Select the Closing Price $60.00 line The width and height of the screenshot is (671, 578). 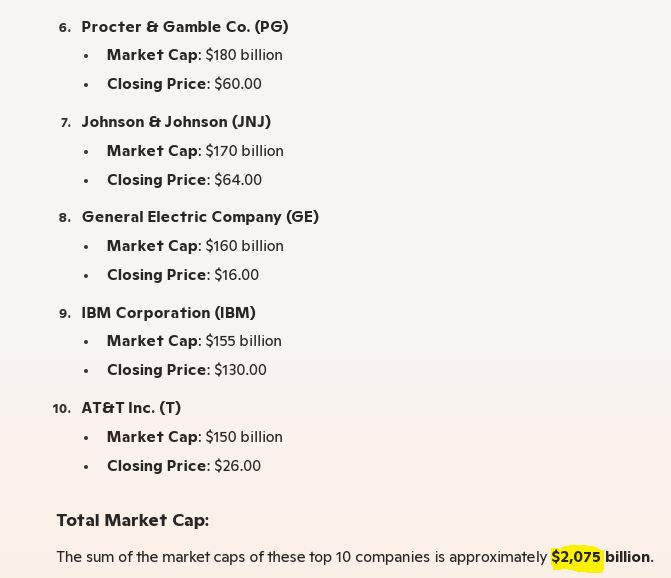click(184, 84)
